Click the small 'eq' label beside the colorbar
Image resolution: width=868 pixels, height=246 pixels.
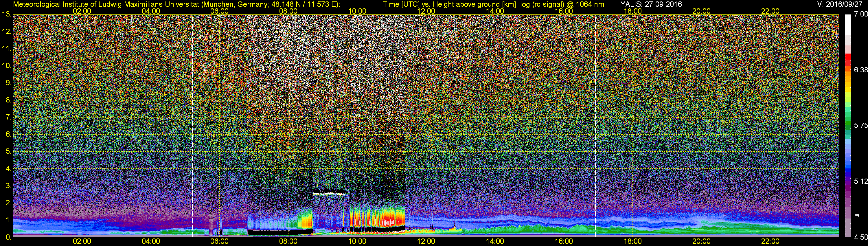[x=857, y=215]
